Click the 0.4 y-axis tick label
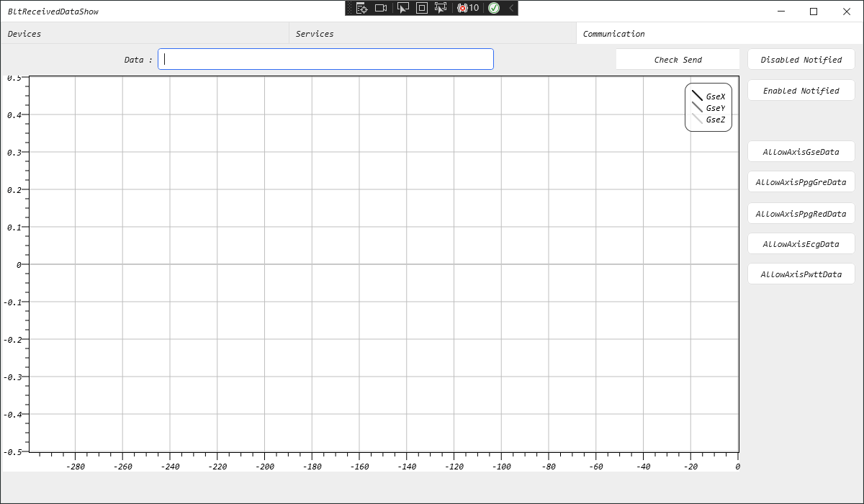 point(14,114)
